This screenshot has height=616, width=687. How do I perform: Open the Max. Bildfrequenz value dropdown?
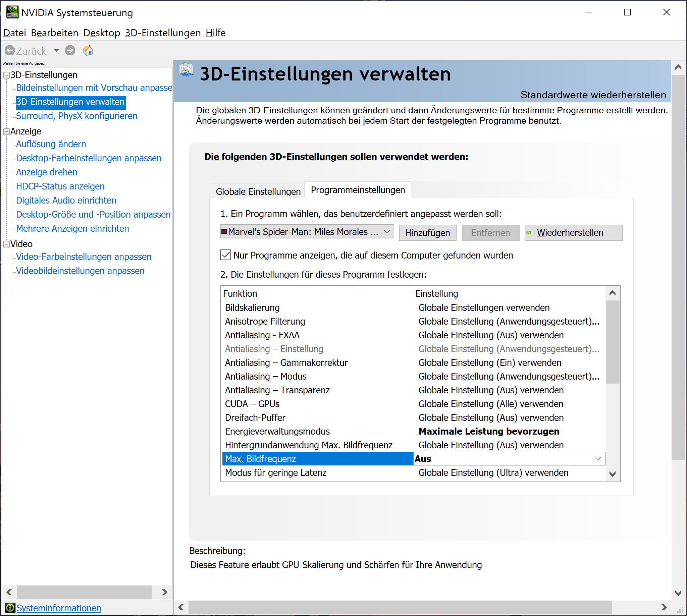[598, 459]
